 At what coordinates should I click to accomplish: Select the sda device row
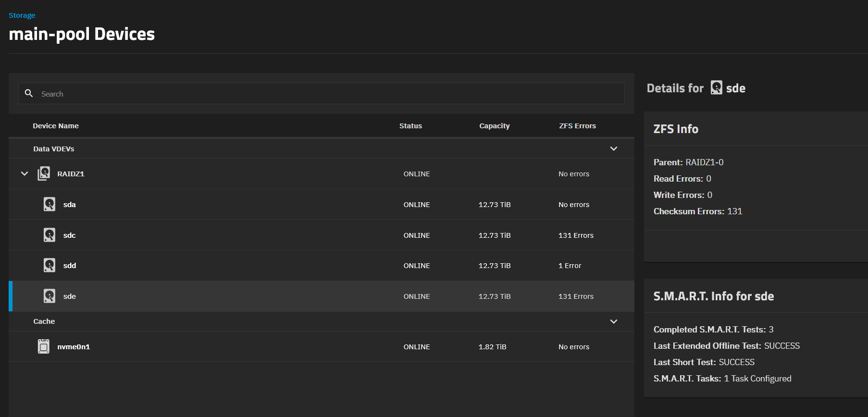tap(240, 205)
